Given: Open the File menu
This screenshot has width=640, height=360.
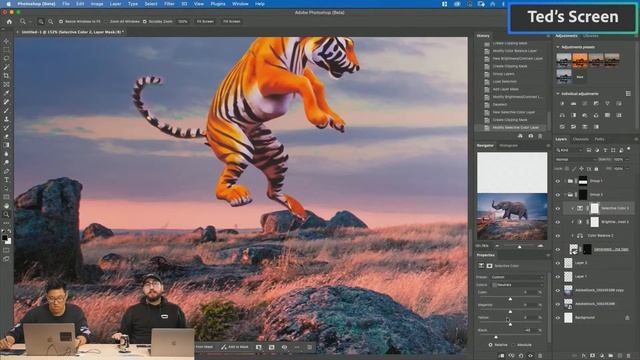Looking at the screenshot, I should [x=66, y=4].
